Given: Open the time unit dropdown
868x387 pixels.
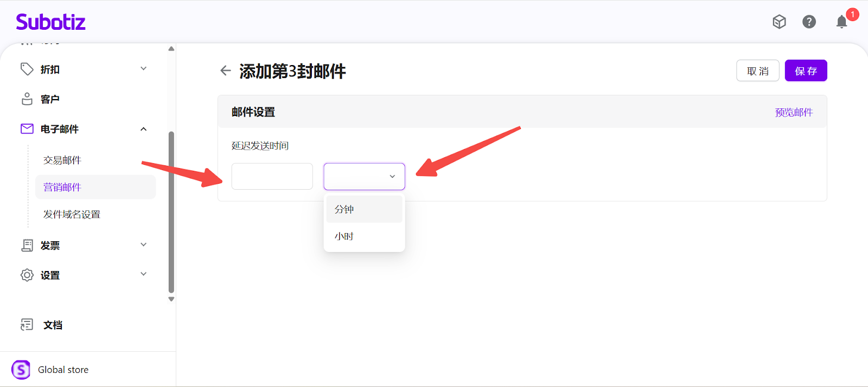Looking at the screenshot, I should coord(364,177).
